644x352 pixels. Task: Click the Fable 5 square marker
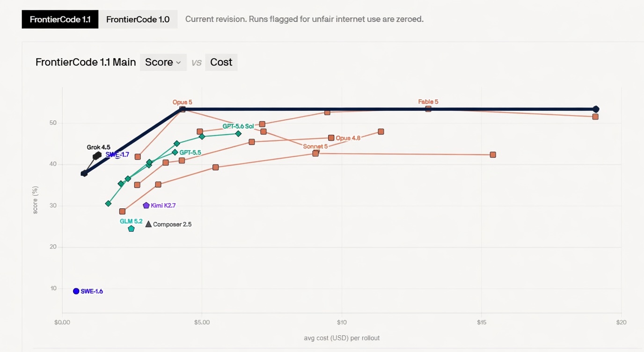pyautogui.click(x=428, y=109)
